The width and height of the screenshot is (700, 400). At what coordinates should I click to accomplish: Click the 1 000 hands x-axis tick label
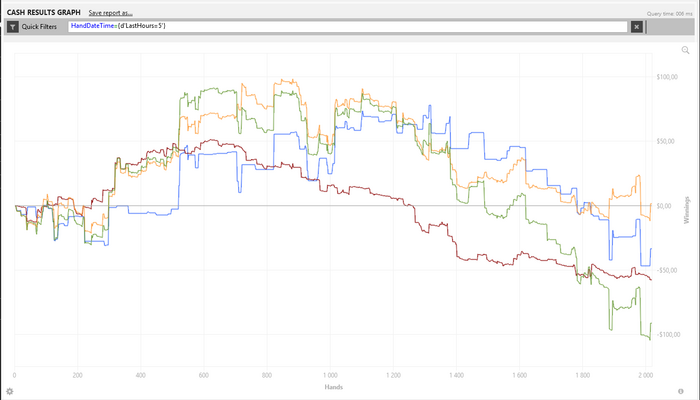[x=330, y=375]
